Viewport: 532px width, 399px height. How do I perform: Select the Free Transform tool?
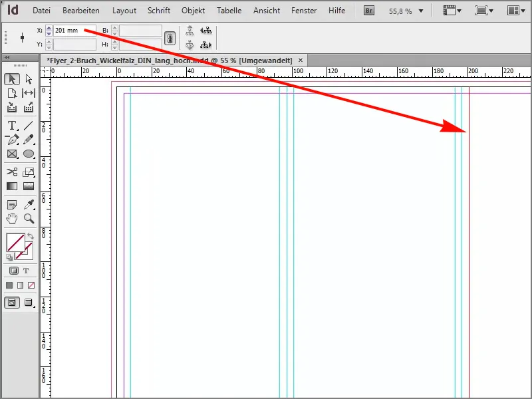coord(29,172)
